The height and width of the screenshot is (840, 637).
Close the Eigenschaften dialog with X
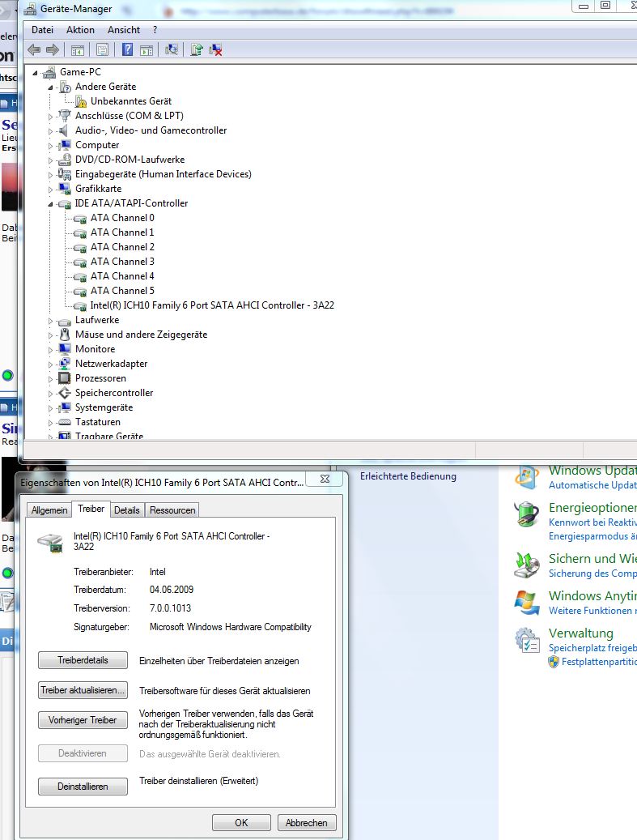pyautogui.click(x=325, y=479)
